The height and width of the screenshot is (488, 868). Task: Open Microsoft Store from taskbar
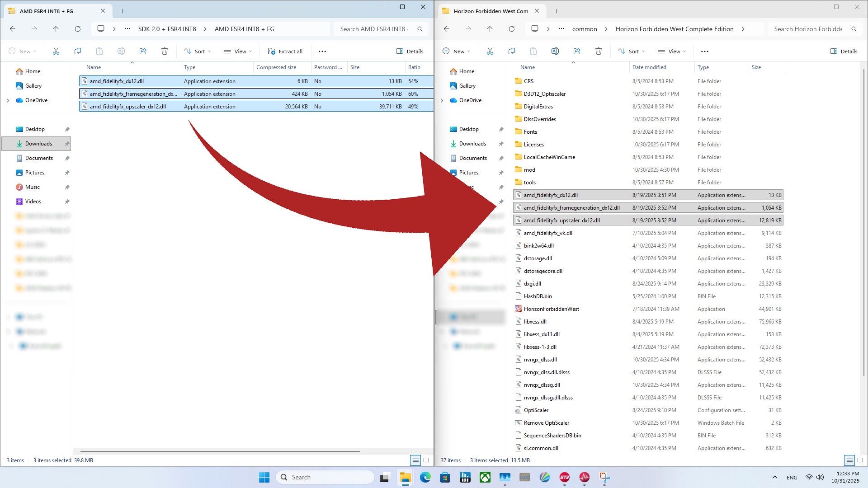(x=445, y=477)
